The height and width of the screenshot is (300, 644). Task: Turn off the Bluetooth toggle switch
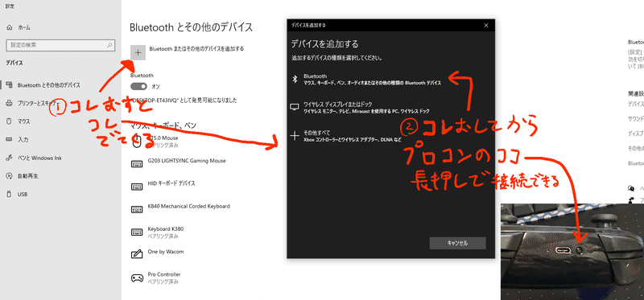138,86
